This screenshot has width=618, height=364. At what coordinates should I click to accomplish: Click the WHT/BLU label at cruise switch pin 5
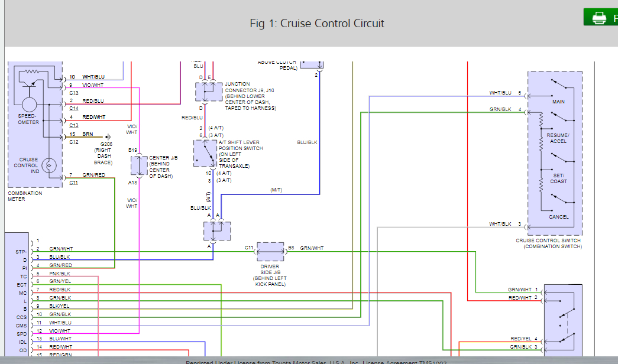500,93
